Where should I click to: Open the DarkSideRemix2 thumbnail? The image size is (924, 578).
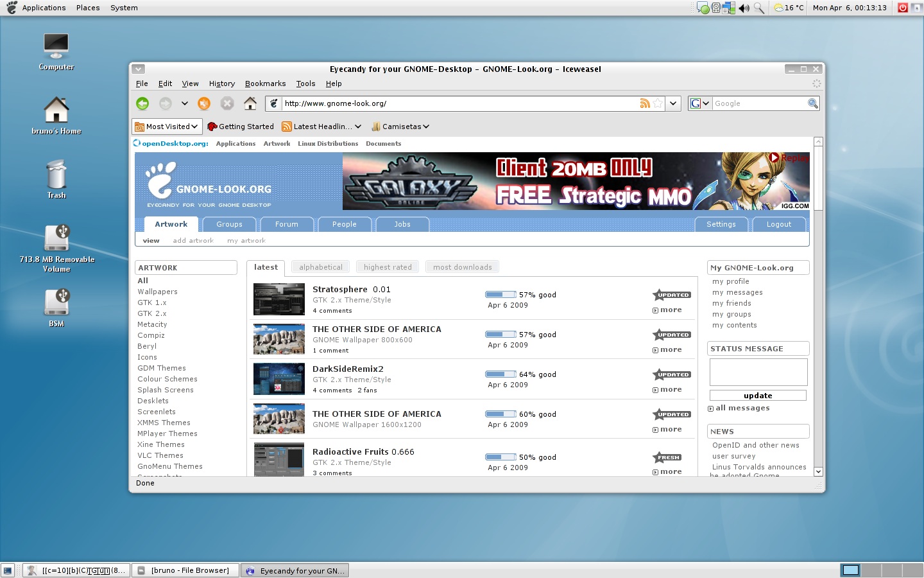pyautogui.click(x=279, y=379)
